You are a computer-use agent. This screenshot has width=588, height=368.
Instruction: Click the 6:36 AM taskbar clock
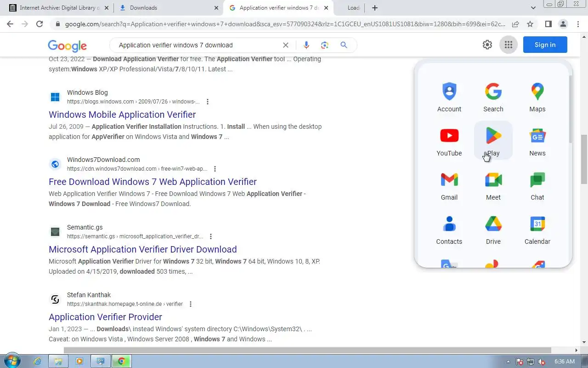tap(565, 362)
